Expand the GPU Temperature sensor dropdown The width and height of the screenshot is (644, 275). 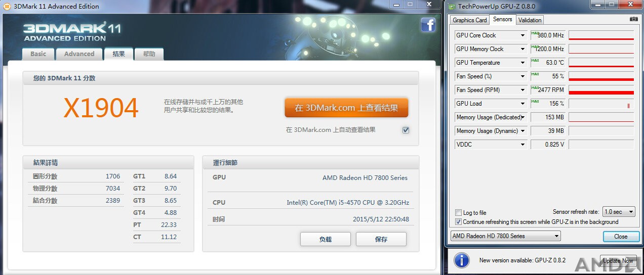523,63
